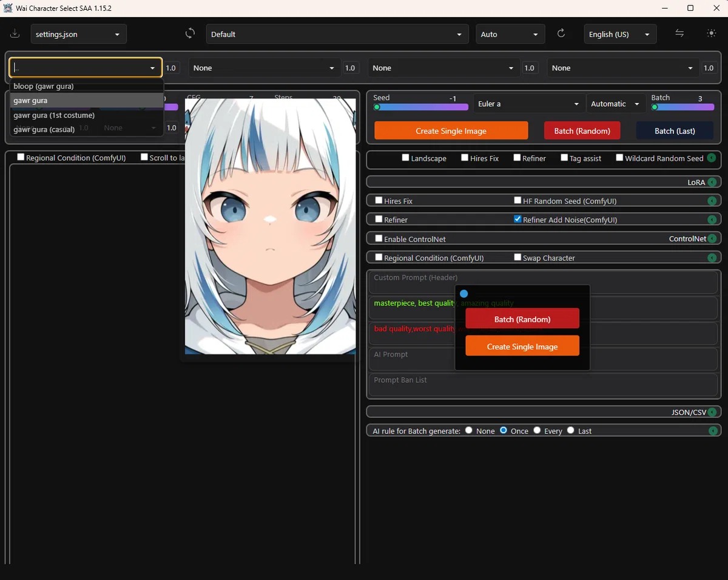Viewport: 728px width, 580px height.
Task: Click the circular sync arrows icon left of Default
Action: click(x=190, y=33)
